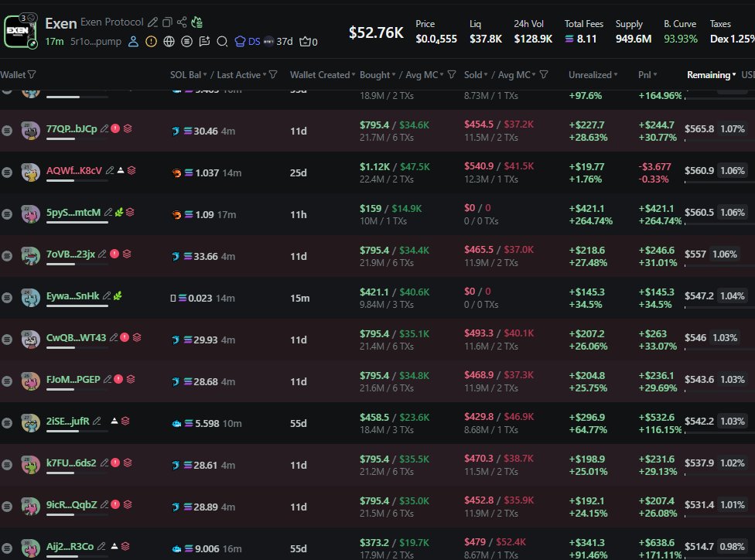755x560 pixels.
Task: Open wallet address AQWf...K8cV
Action: point(73,170)
